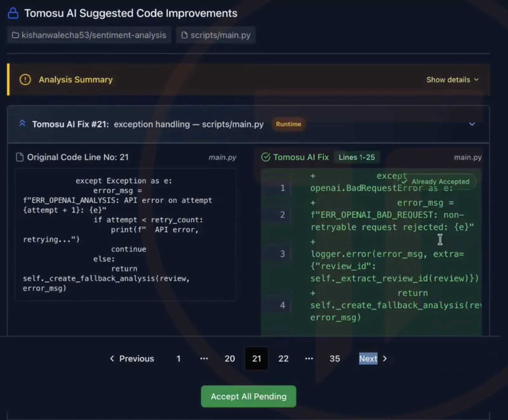The height and width of the screenshot is (420, 508).
Task: Click main.py label above the original code
Action: 222,157
